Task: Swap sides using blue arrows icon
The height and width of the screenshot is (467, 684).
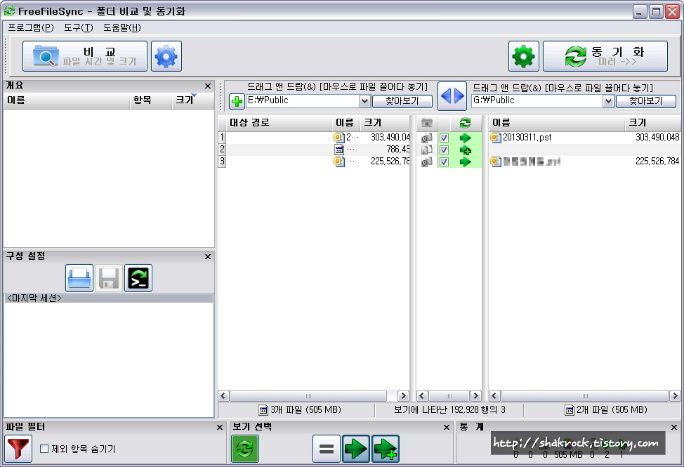Action: tap(452, 95)
